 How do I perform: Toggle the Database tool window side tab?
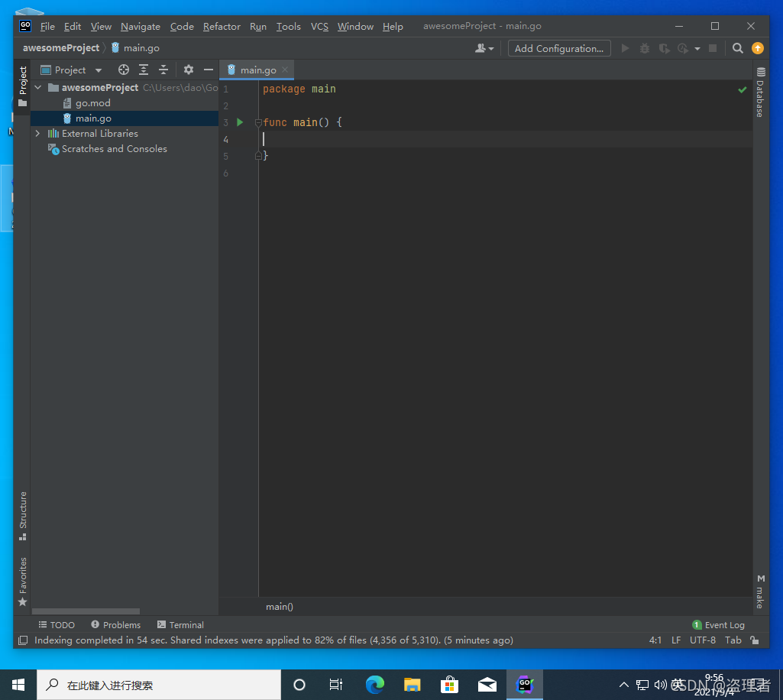pyautogui.click(x=761, y=92)
